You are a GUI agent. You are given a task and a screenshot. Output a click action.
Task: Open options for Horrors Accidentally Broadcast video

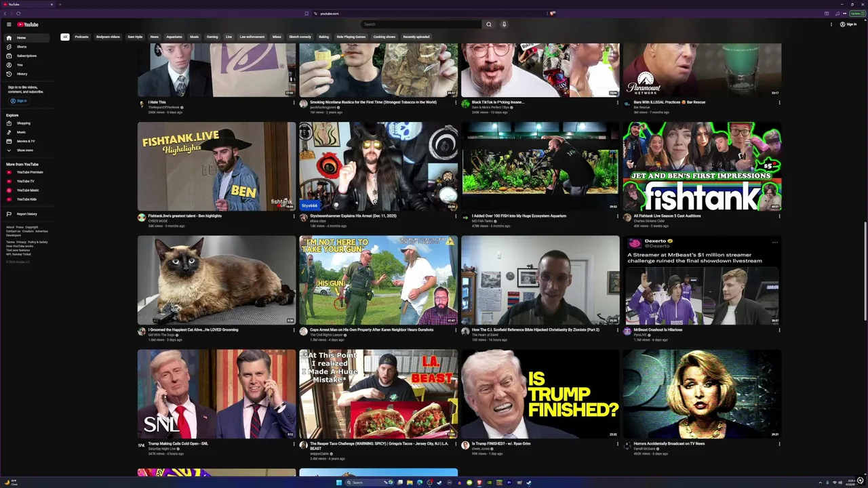point(779,444)
